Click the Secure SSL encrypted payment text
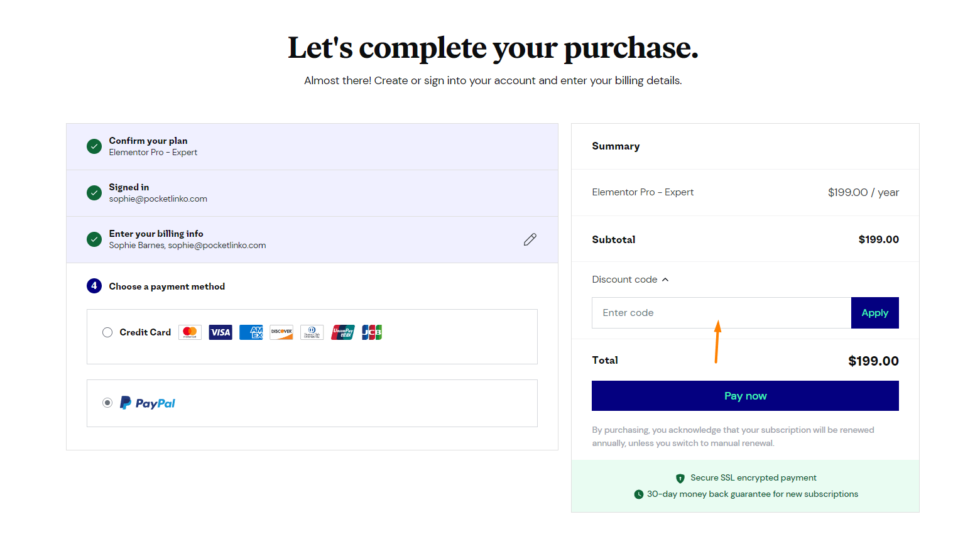Image resolution: width=980 pixels, height=539 pixels. click(753, 478)
